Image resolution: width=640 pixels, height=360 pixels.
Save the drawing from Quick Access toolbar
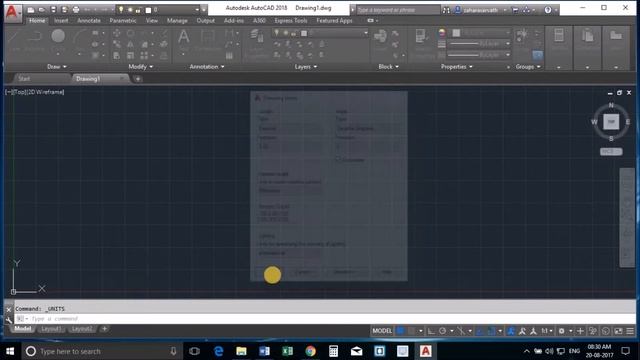click(x=53, y=10)
